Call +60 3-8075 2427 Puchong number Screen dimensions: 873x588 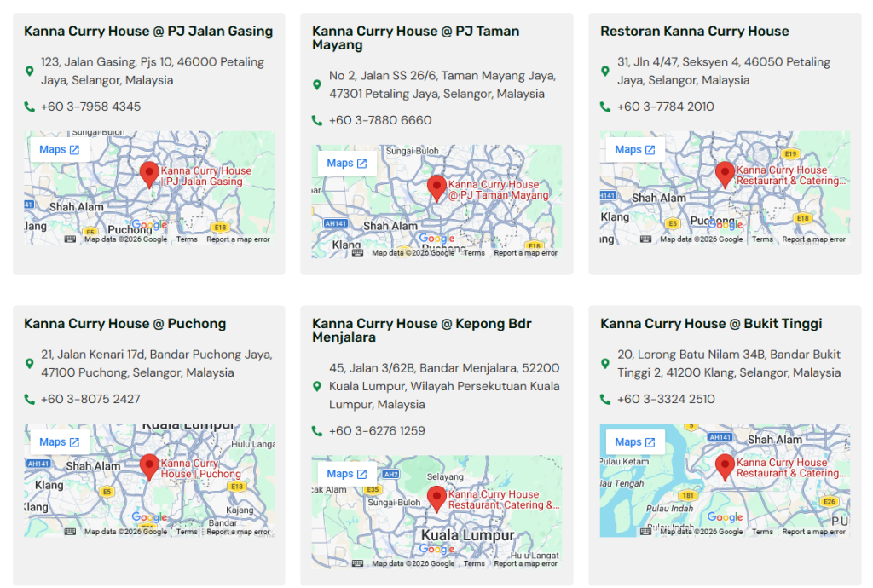(90, 399)
